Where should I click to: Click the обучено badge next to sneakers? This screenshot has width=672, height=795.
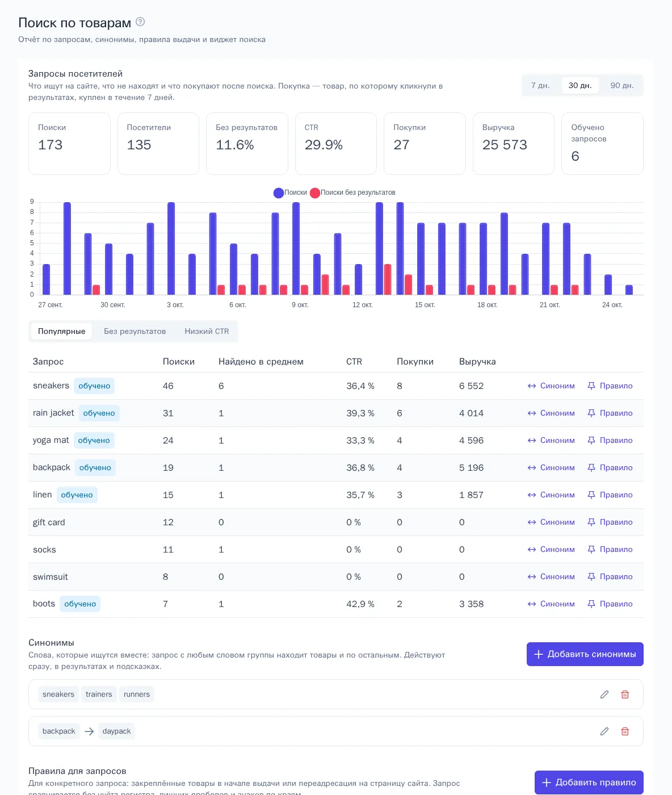click(x=94, y=386)
